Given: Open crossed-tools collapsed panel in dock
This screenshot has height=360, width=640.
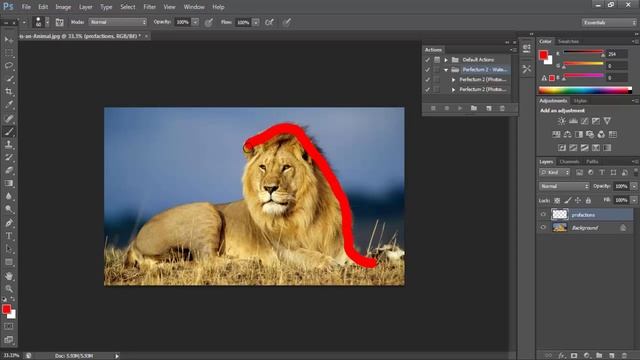Looking at the screenshot, I should (527, 69).
